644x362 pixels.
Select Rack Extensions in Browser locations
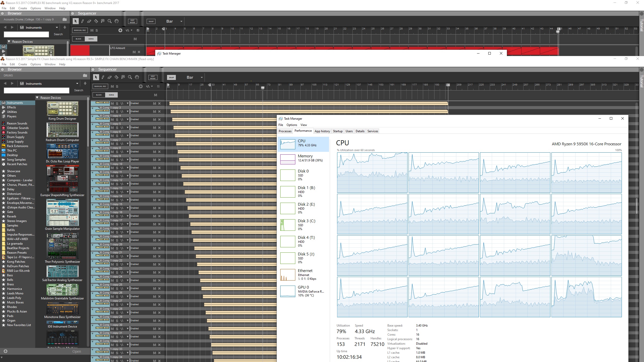(18, 146)
